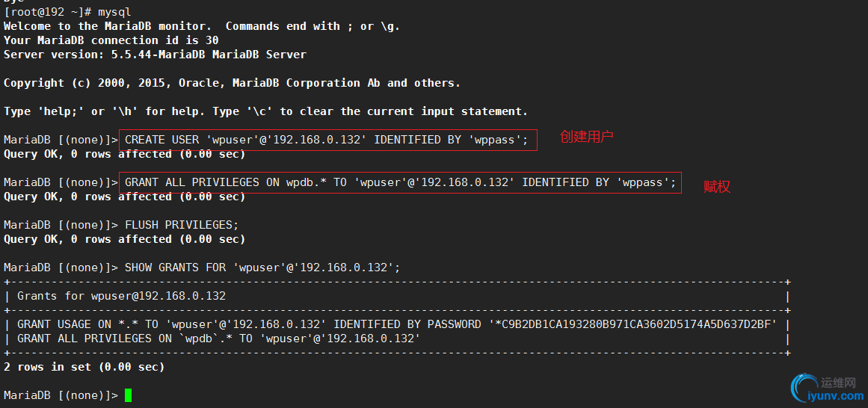Click the SHOW GRANTS FOR command line
The height and width of the screenshot is (408, 868).
pyautogui.click(x=262, y=268)
